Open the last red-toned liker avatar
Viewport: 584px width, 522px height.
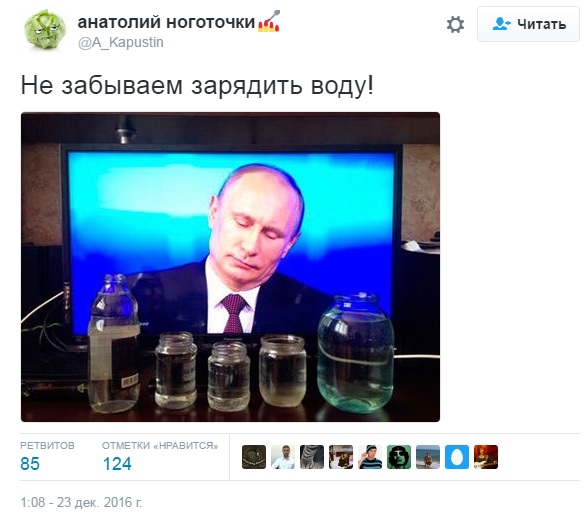(486, 457)
